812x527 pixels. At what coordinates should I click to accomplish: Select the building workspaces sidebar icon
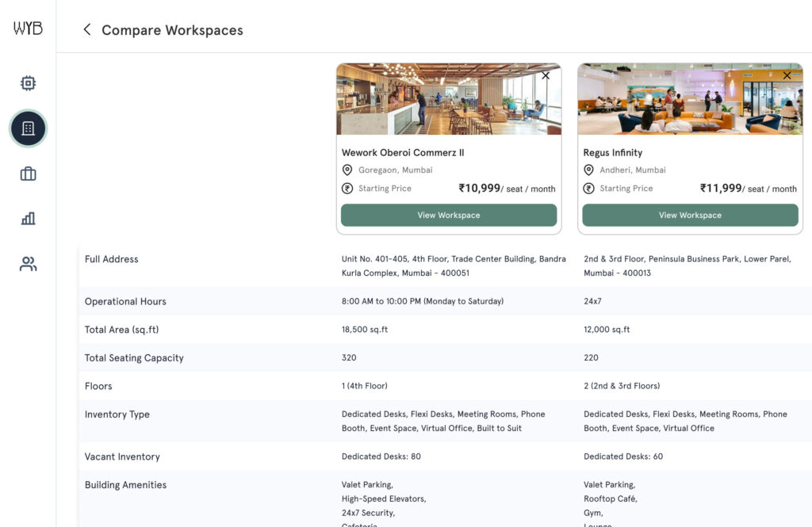(28, 128)
